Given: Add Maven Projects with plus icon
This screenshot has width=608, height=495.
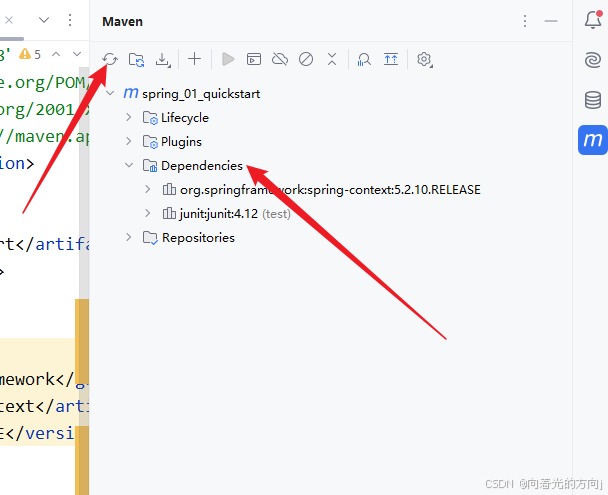Looking at the screenshot, I should click(195, 59).
